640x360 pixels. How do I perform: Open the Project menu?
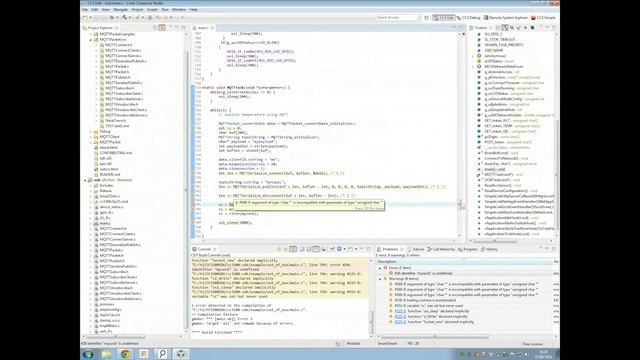point(138,9)
